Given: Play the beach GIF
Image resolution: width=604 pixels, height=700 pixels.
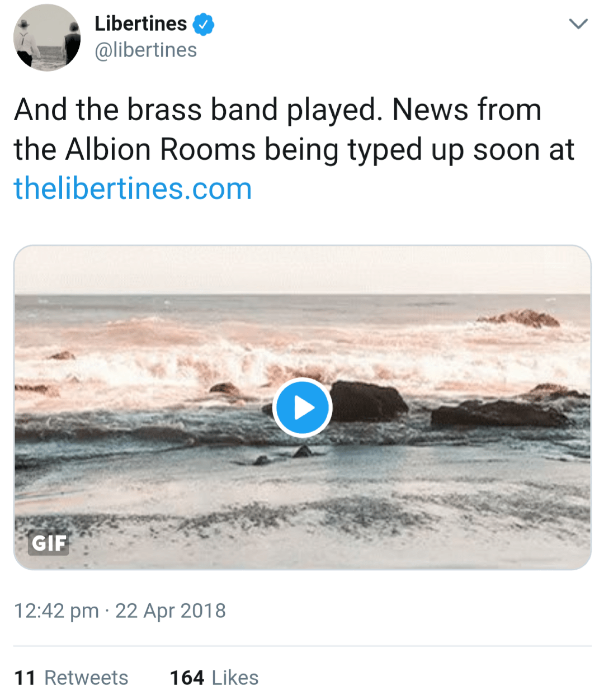Looking at the screenshot, I should point(303,408).
